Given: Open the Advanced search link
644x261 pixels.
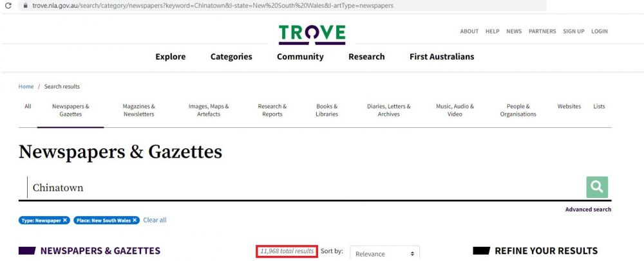Looking at the screenshot, I should [x=588, y=210].
